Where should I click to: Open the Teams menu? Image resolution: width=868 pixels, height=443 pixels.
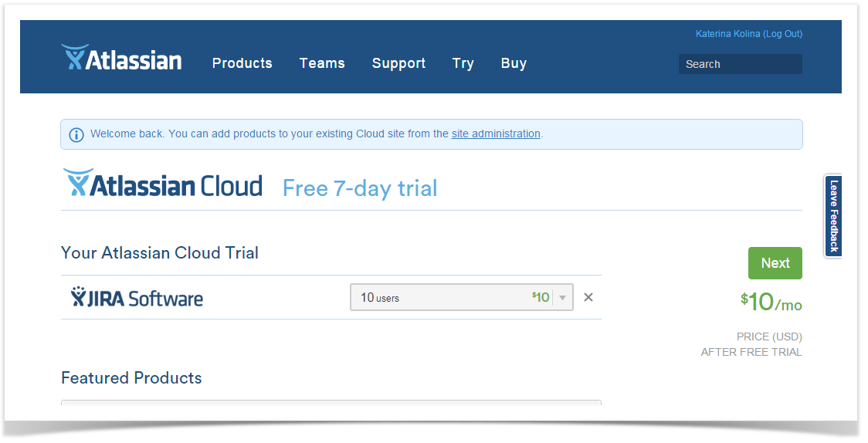click(x=321, y=63)
